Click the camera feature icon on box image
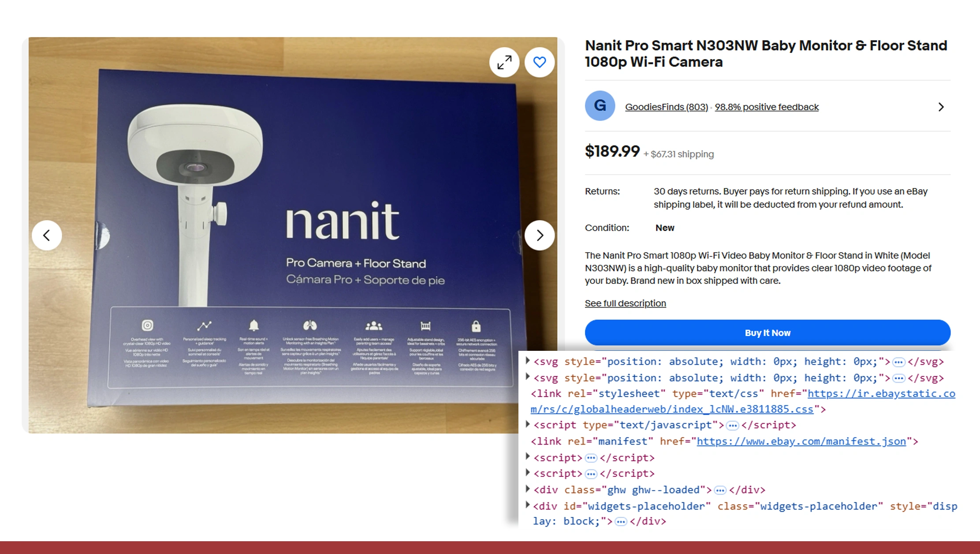This screenshot has width=980, height=554. 147,326
